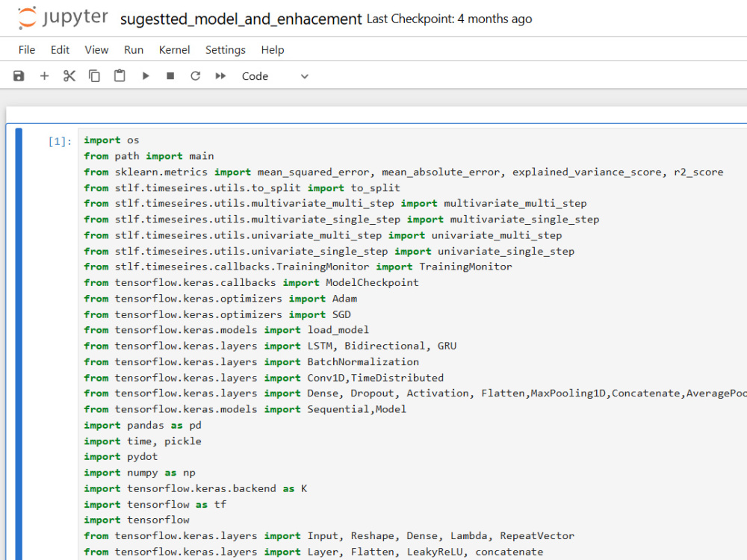Click 'MaxPooling1D' in the layers import
The image size is (747, 560).
point(568,393)
